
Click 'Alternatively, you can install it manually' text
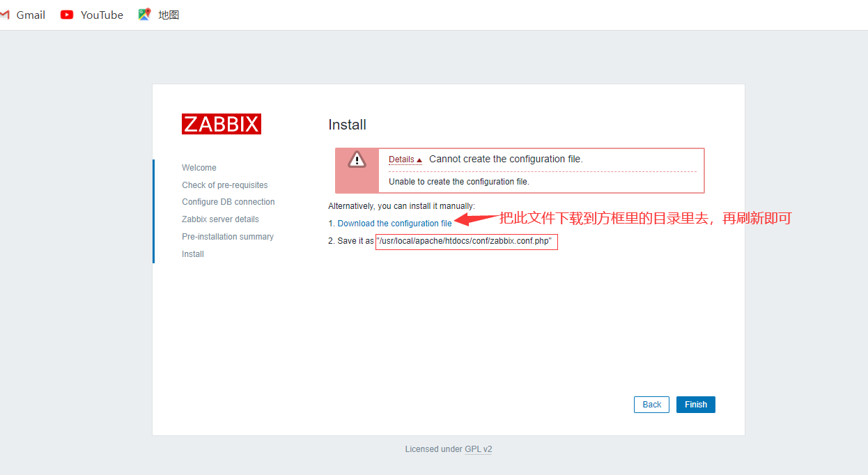click(x=401, y=206)
